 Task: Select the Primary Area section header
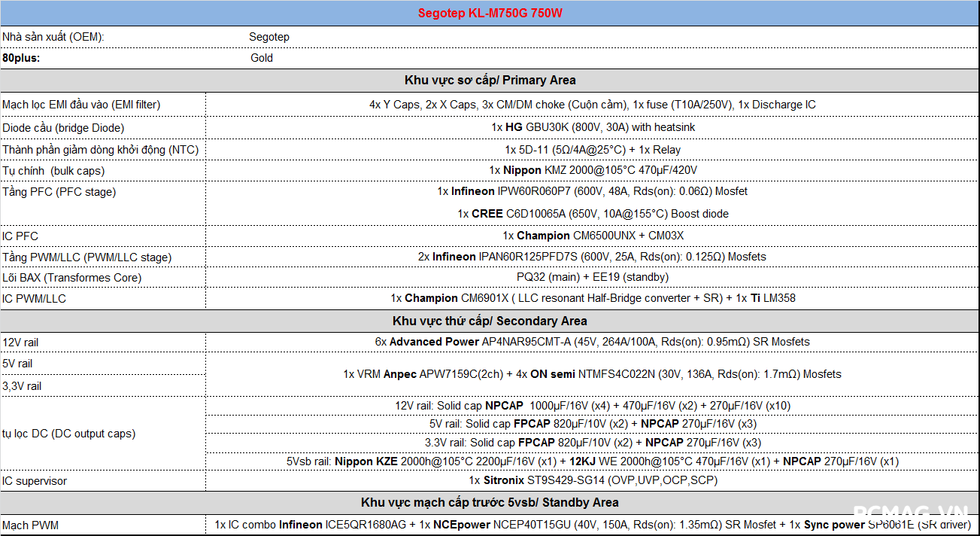click(x=490, y=80)
